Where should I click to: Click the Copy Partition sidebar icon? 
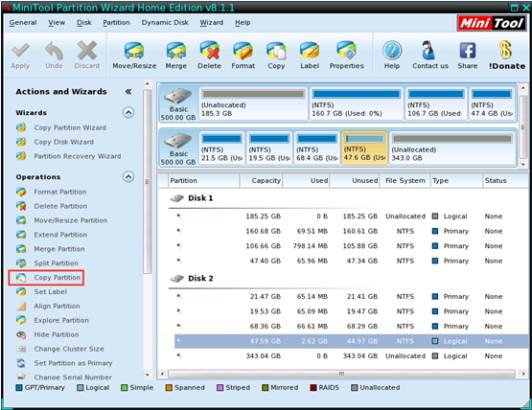click(x=21, y=278)
